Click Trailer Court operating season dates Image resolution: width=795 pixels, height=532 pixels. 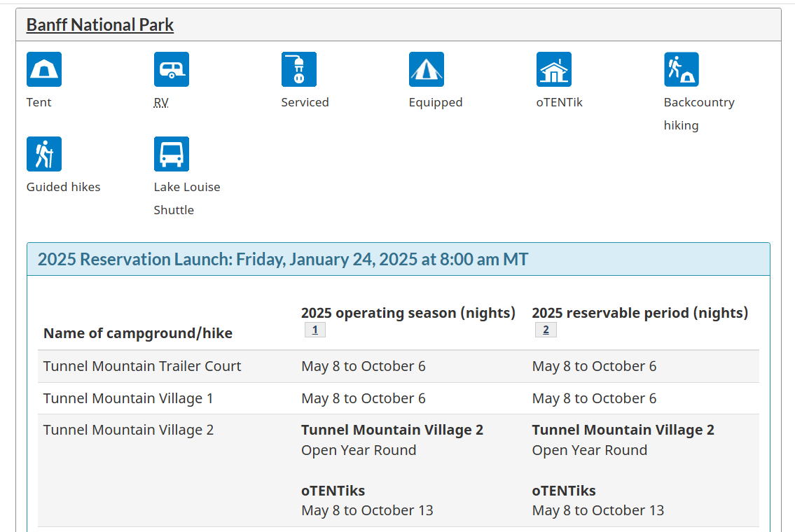point(364,366)
